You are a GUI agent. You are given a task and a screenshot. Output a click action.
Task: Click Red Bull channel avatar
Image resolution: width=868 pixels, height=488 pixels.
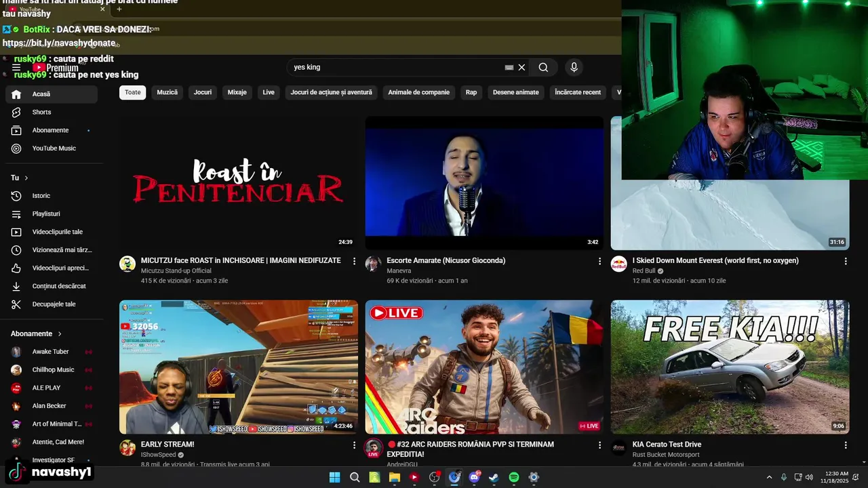click(x=618, y=264)
